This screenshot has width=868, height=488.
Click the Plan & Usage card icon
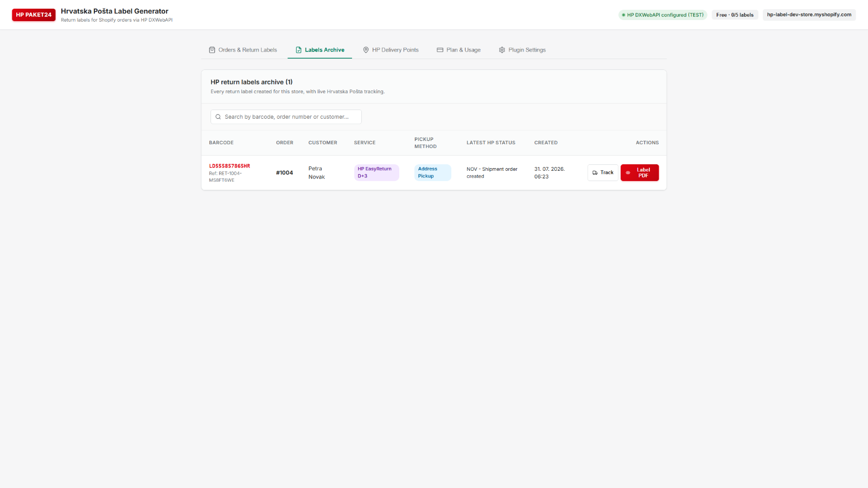(x=440, y=50)
